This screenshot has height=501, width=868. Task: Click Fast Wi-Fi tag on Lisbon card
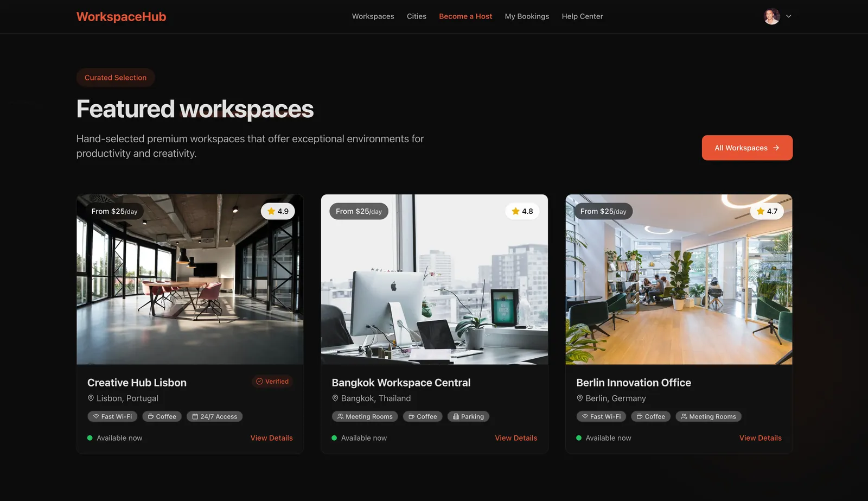[x=112, y=417]
